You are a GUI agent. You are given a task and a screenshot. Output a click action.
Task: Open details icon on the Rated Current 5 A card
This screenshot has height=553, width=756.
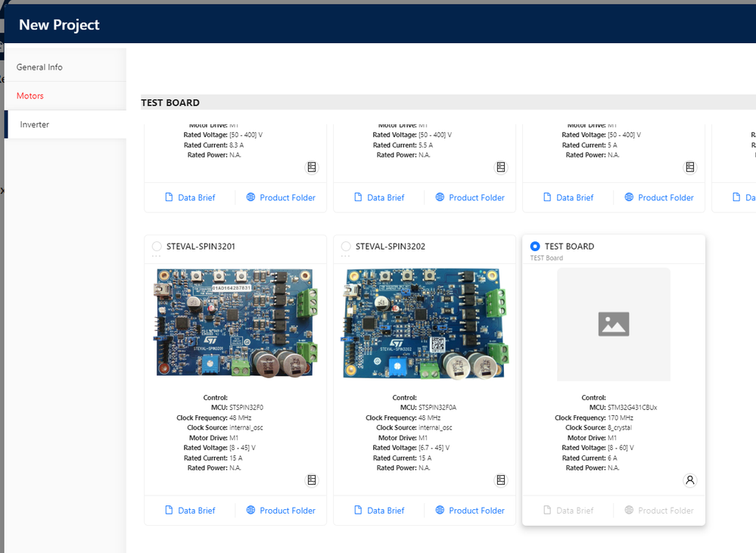click(x=690, y=167)
